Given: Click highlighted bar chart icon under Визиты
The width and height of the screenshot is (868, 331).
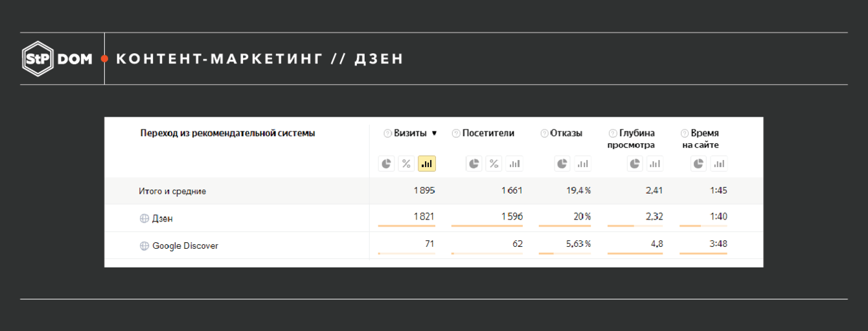Looking at the screenshot, I should click(x=426, y=164).
